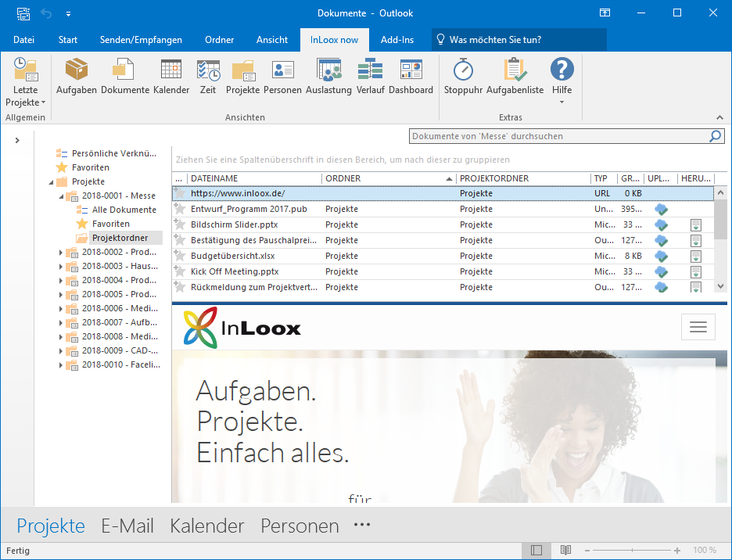Click the download icon for Budgetübersicht.xlsx

point(695,257)
